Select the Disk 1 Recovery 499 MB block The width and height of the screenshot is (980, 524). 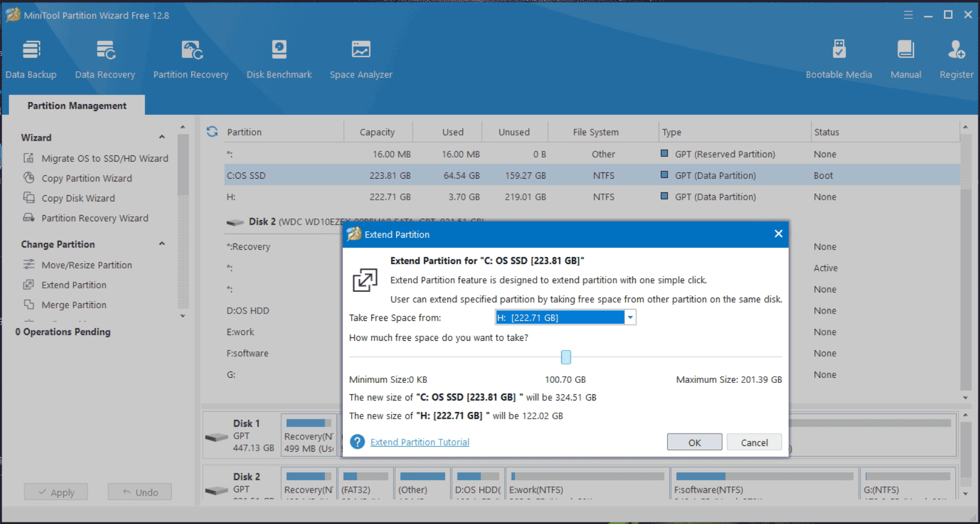(x=309, y=435)
